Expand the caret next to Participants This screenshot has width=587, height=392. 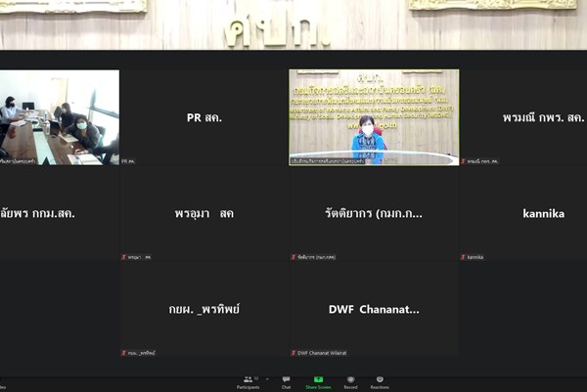click(x=267, y=379)
